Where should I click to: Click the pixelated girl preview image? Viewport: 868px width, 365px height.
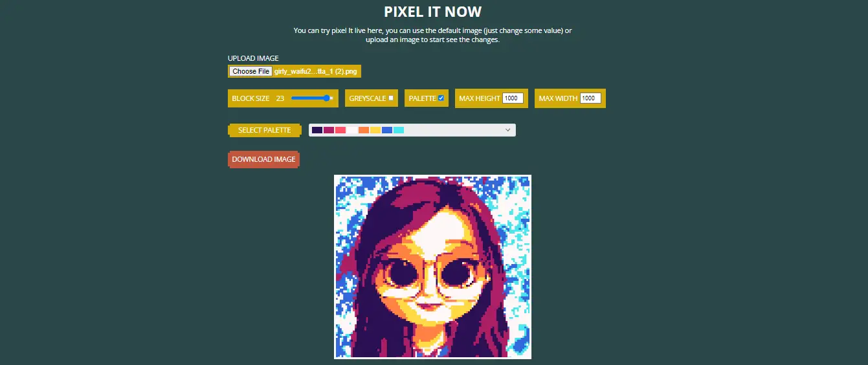(432, 267)
